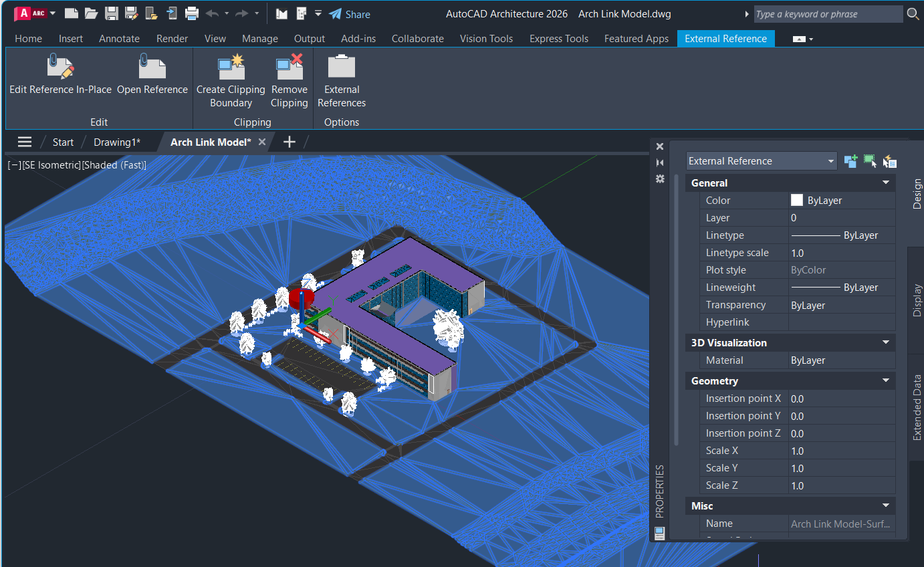This screenshot has width=924, height=567.
Task: Select the Layer property value 0
Action: pyautogui.click(x=842, y=218)
